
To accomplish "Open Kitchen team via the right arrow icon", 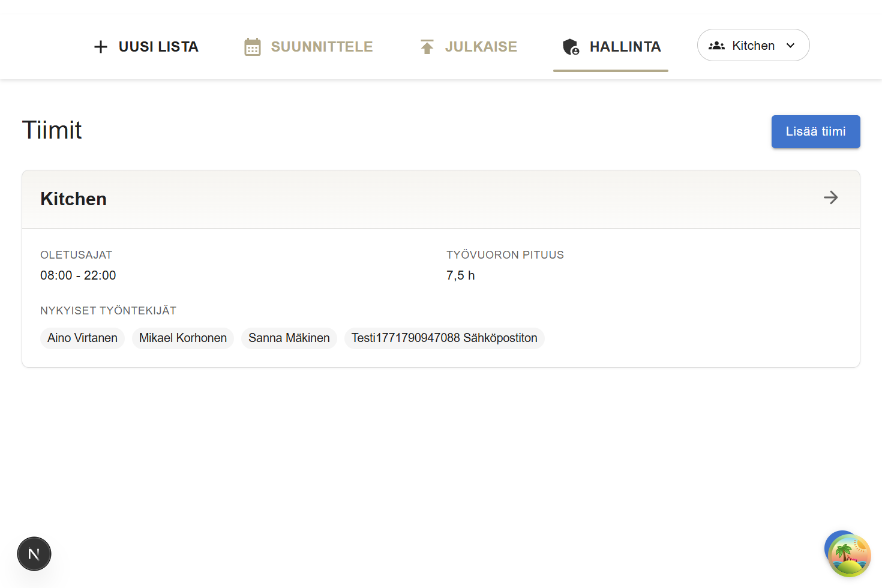I will [830, 197].
